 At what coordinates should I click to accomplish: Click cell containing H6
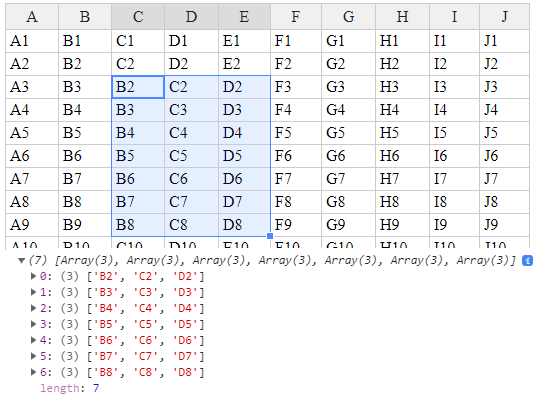402,156
